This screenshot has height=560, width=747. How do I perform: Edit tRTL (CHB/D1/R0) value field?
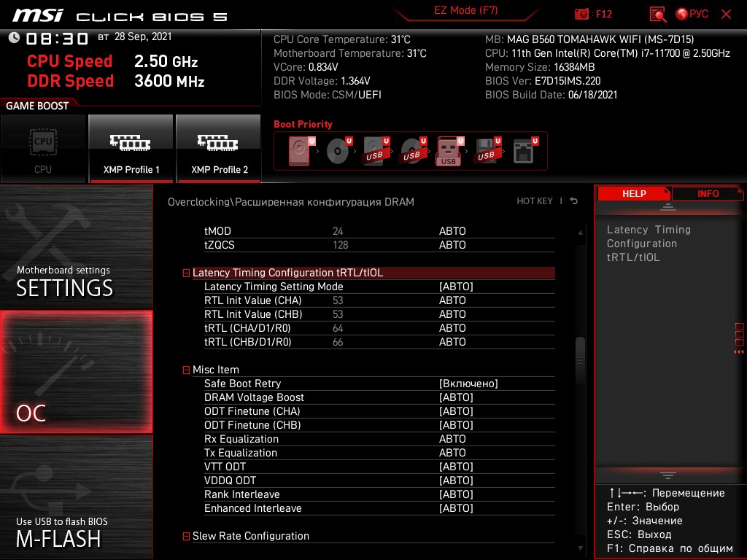pos(452,342)
